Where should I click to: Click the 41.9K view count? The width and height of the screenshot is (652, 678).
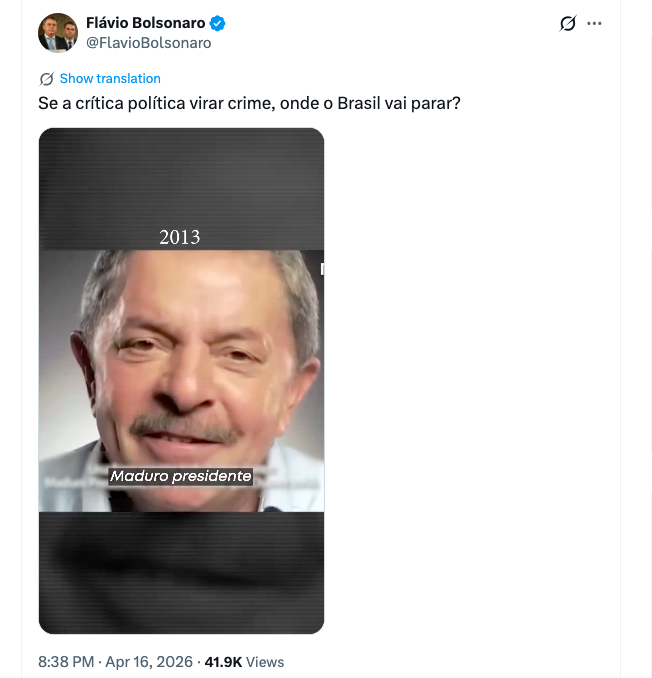click(221, 662)
